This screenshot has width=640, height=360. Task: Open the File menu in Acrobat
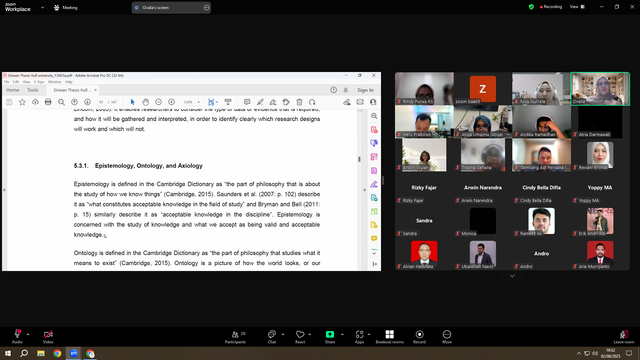7,82
